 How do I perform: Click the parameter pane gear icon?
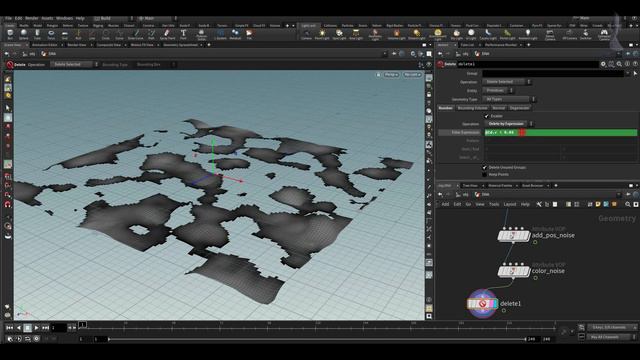(603, 64)
